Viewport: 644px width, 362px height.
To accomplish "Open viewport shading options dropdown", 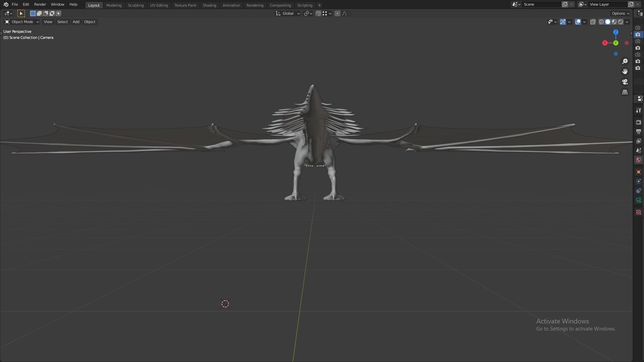I will point(627,22).
